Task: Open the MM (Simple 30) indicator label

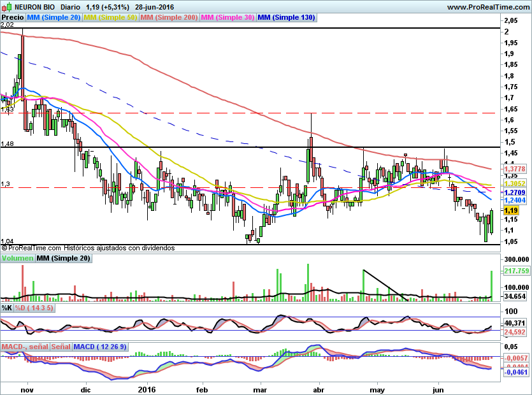Action: (x=227, y=18)
